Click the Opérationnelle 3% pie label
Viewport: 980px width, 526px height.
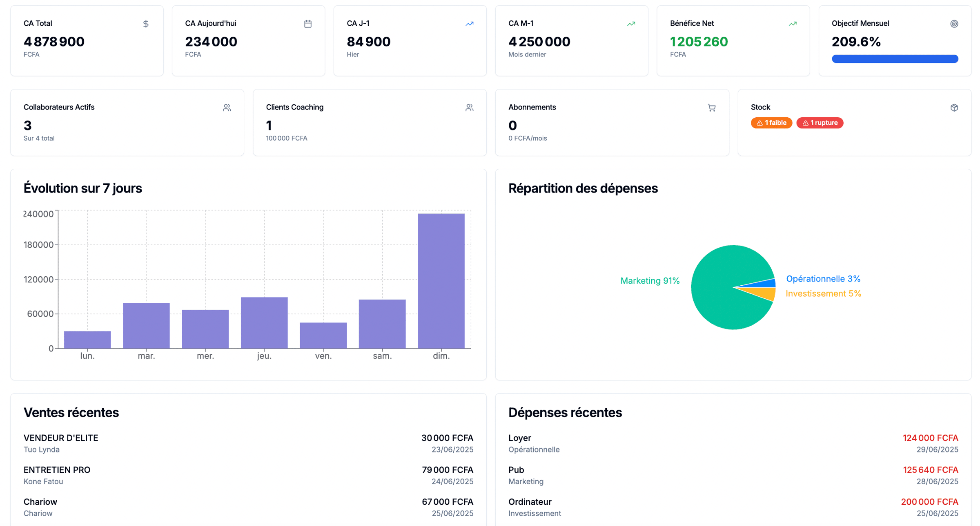[823, 278]
